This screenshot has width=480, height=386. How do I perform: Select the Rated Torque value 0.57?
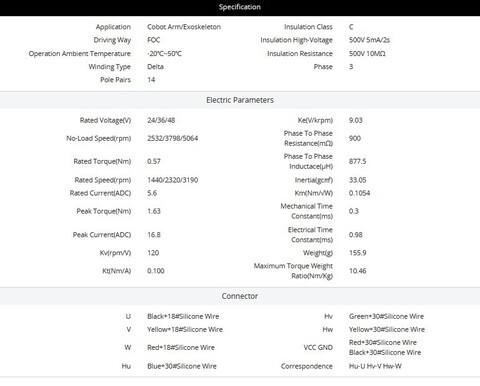coord(154,161)
